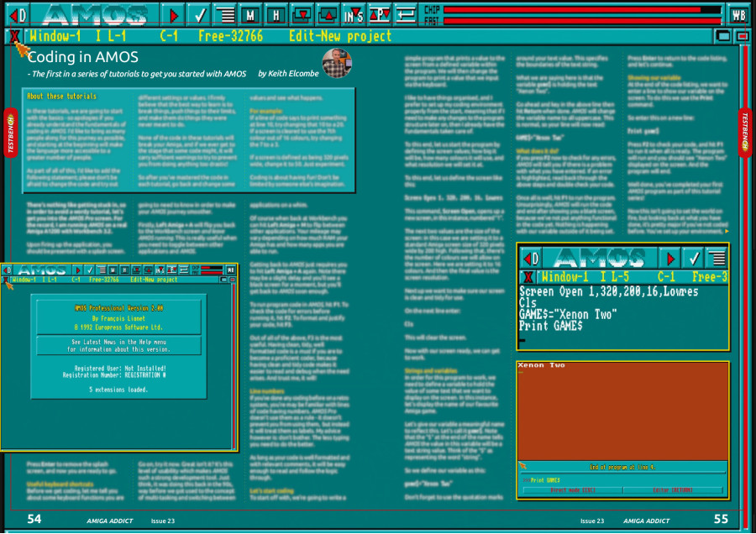
Task: Click the search P arrows icon in top toolbar
Action: [x=380, y=15]
